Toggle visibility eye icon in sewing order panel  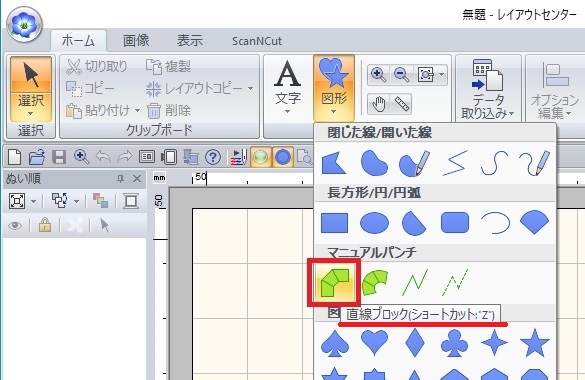(15, 225)
